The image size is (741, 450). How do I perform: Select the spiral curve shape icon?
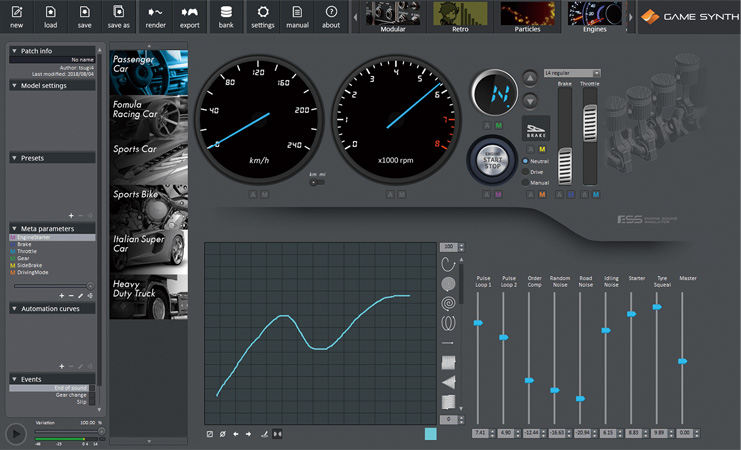448,303
